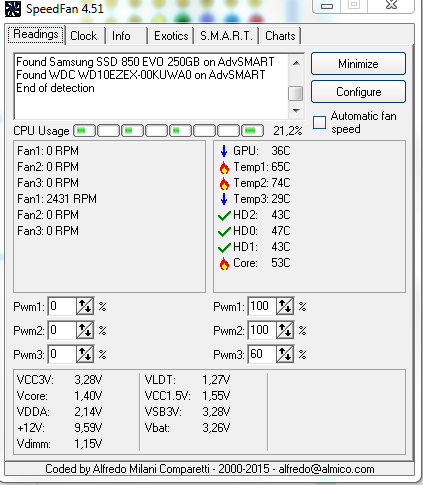
Task: Open the Info tab
Action: (125, 36)
